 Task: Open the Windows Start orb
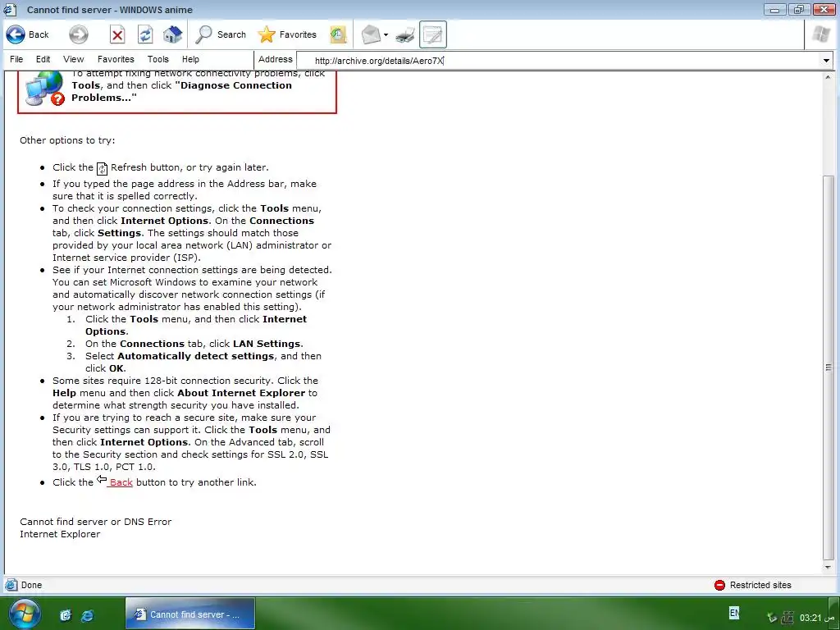[24, 614]
